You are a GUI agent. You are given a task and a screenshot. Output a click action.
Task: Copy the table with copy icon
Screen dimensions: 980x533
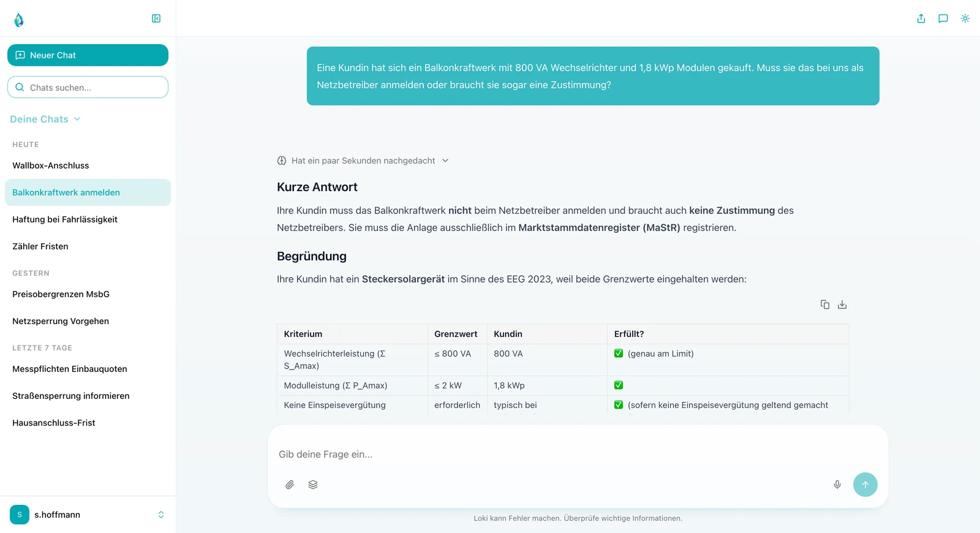coord(825,304)
